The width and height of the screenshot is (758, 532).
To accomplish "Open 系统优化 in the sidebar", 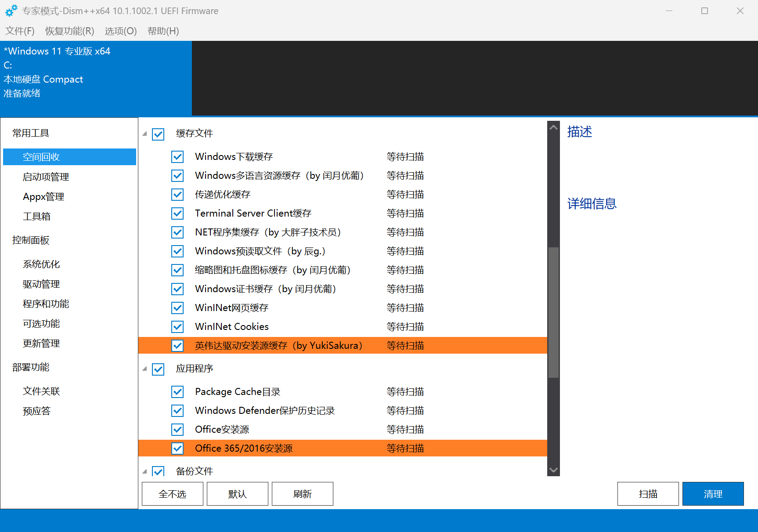I will coord(41,264).
